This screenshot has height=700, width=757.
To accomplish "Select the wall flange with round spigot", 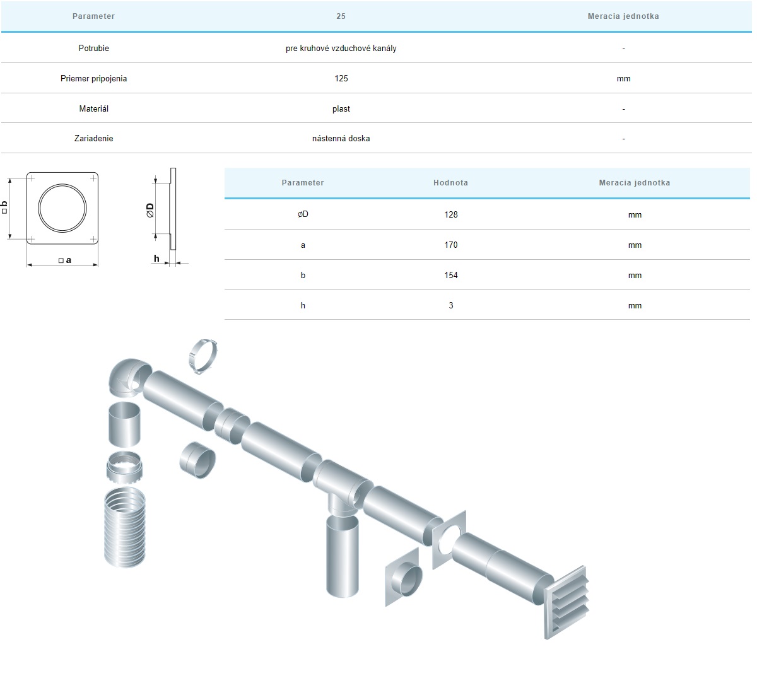I will 403,578.
